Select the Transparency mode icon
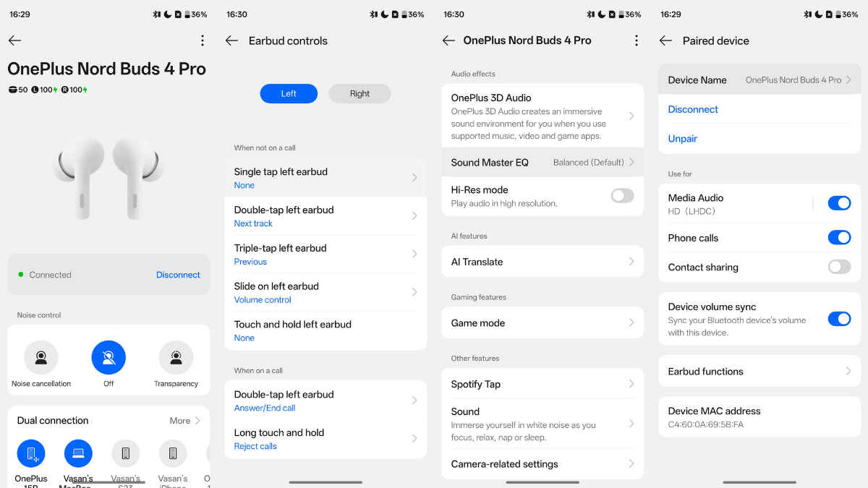This screenshot has width=868, height=488. 176,357
